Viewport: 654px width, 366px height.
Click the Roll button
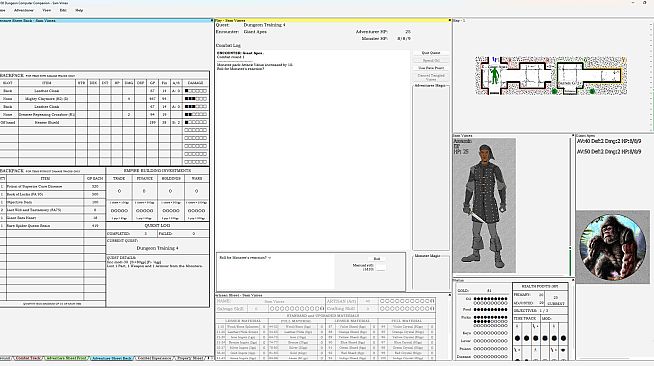tap(377, 259)
